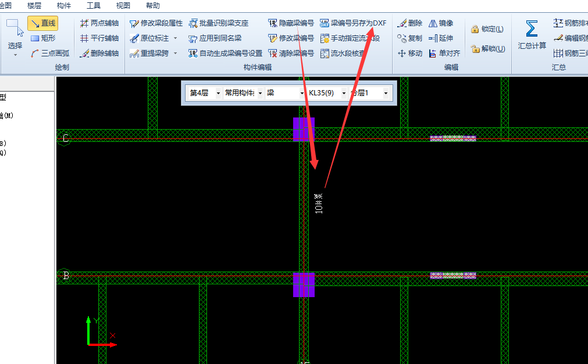
Task: Click the 移动 move tool
Action: [x=410, y=53]
